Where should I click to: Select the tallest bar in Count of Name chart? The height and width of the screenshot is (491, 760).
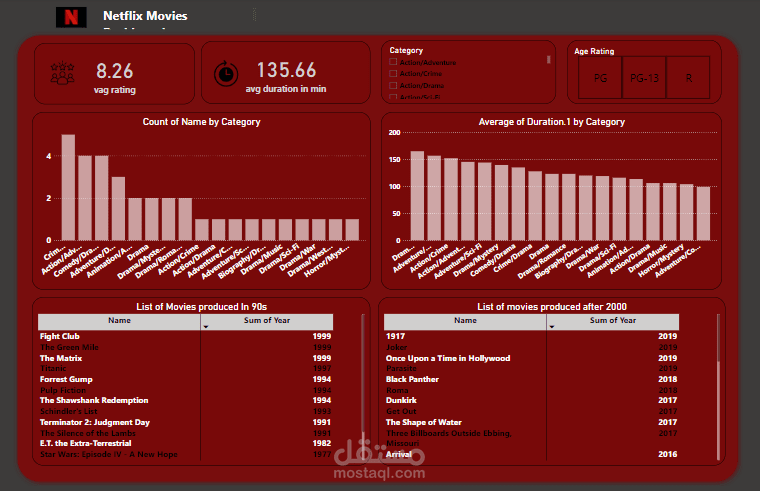[68, 188]
